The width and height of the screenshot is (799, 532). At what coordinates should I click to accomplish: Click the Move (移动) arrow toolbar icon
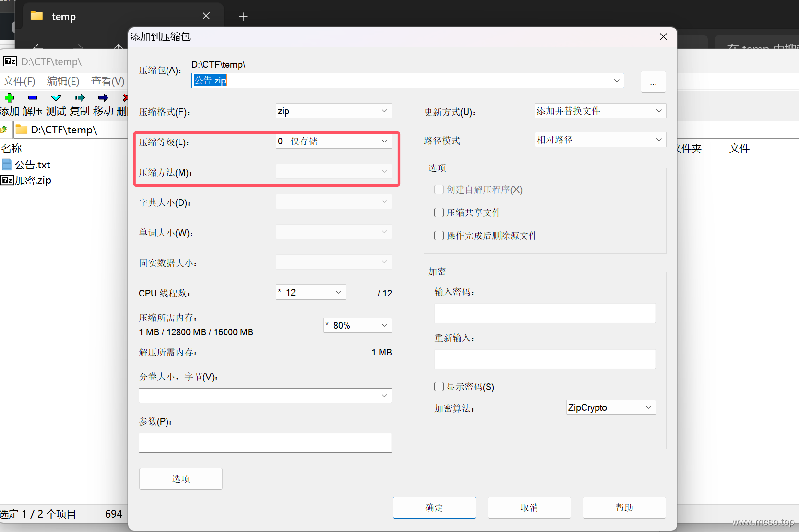coord(103,98)
